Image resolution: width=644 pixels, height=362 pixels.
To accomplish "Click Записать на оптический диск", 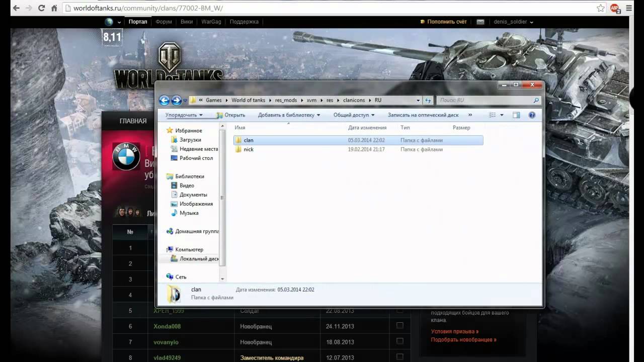I will pyautogui.click(x=423, y=115).
